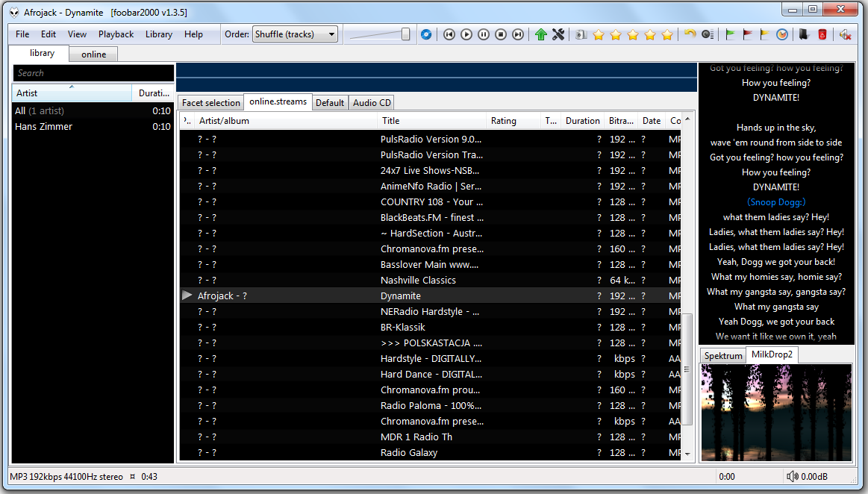The image size is (868, 494).
Task: Click the red recycle bin icon
Action: pos(822,34)
